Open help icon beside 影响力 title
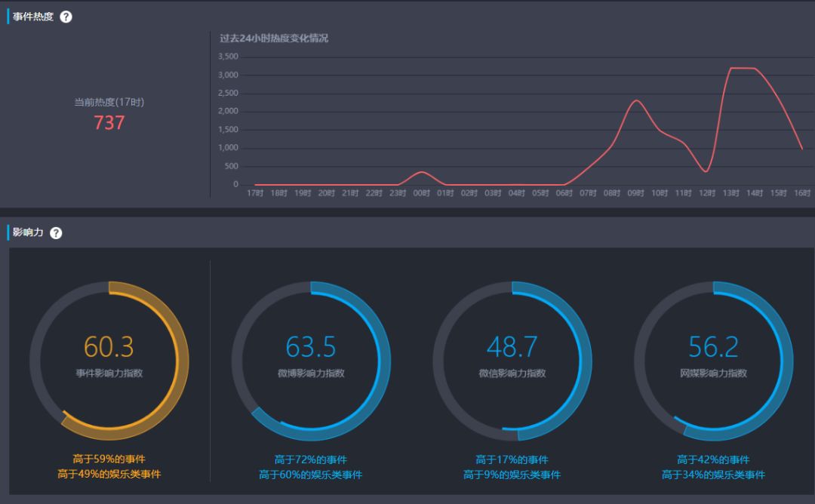815x504 pixels. click(56, 233)
